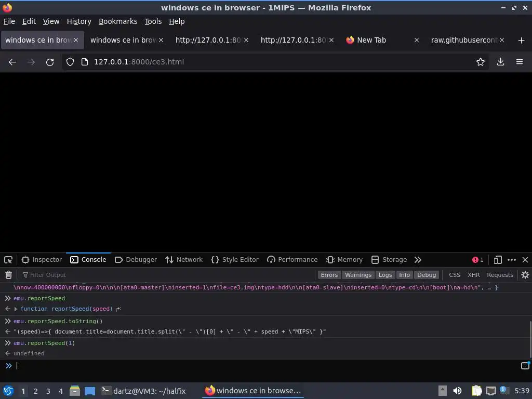Switch to the Inspector panel
The height and width of the screenshot is (399, 532).
click(x=42, y=260)
